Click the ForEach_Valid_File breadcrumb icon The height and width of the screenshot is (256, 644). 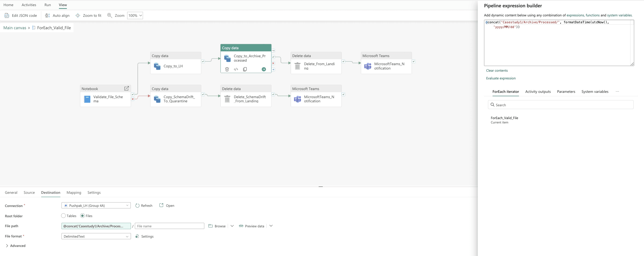[34, 28]
